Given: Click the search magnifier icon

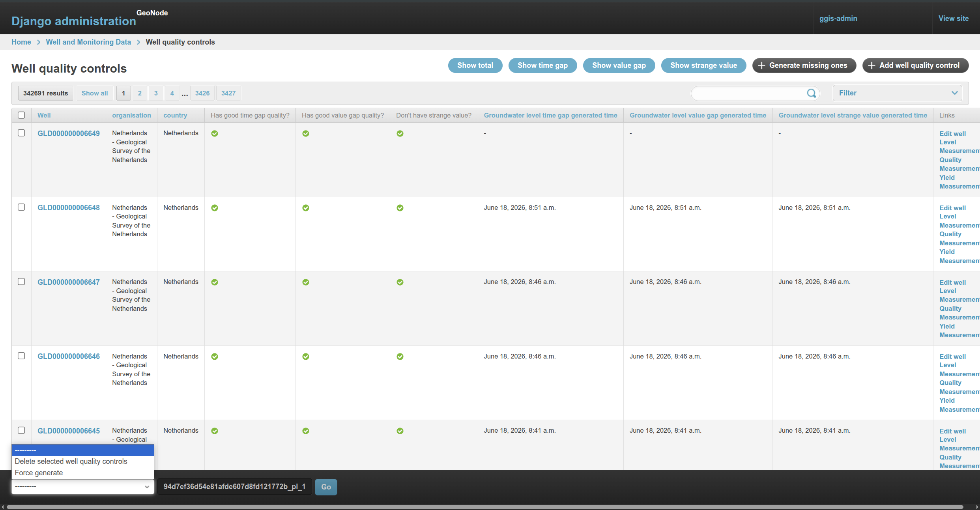Looking at the screenshot, I should click(811, 93).
